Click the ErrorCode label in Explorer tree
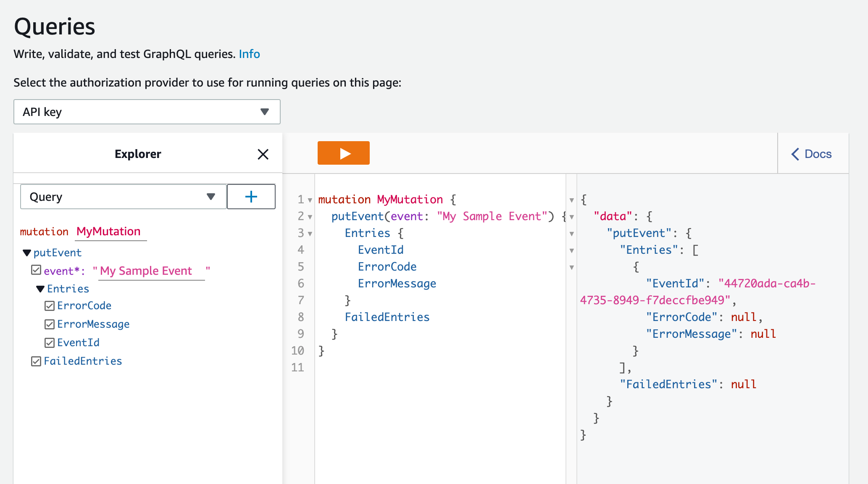This screenshot has width=868, height=484. coord(84,305)
